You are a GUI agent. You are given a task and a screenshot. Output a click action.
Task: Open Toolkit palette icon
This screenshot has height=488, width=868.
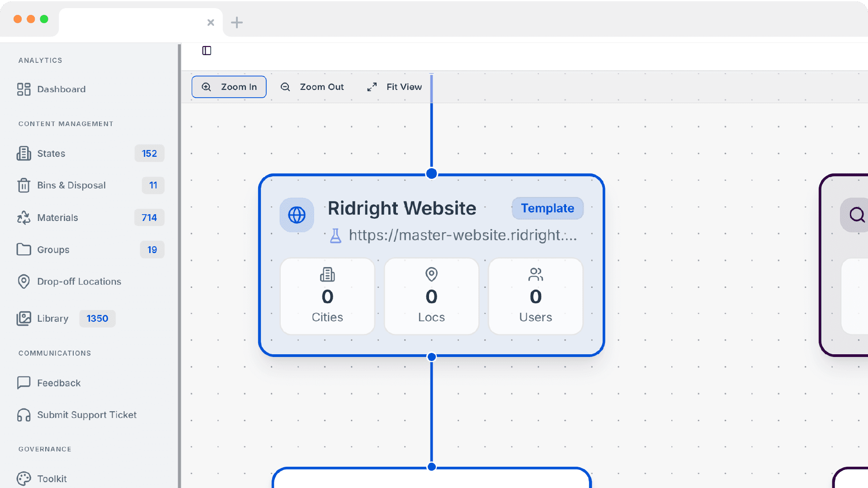(x=24, y=479)
